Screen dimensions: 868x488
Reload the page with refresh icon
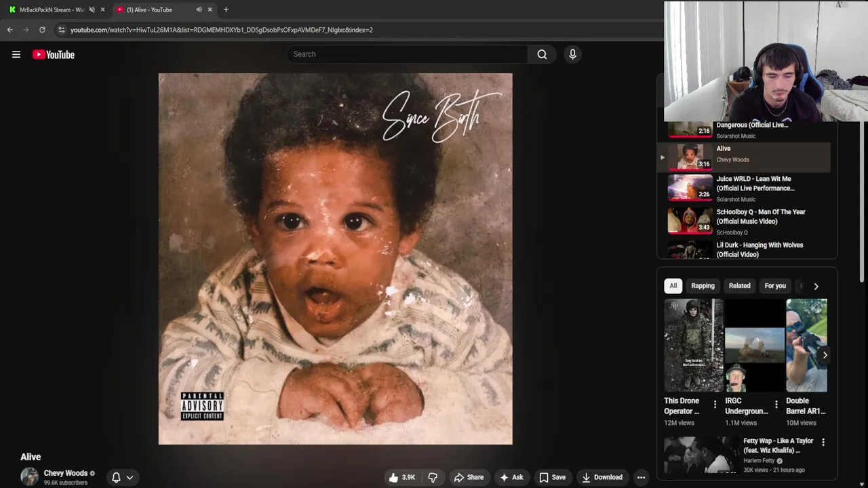pos(42,30)
